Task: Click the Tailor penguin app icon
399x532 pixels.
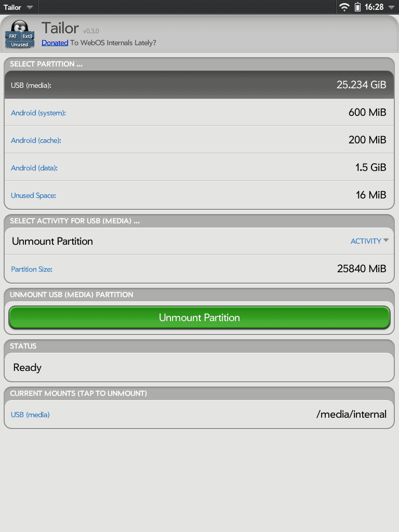Action: [20, 34]
